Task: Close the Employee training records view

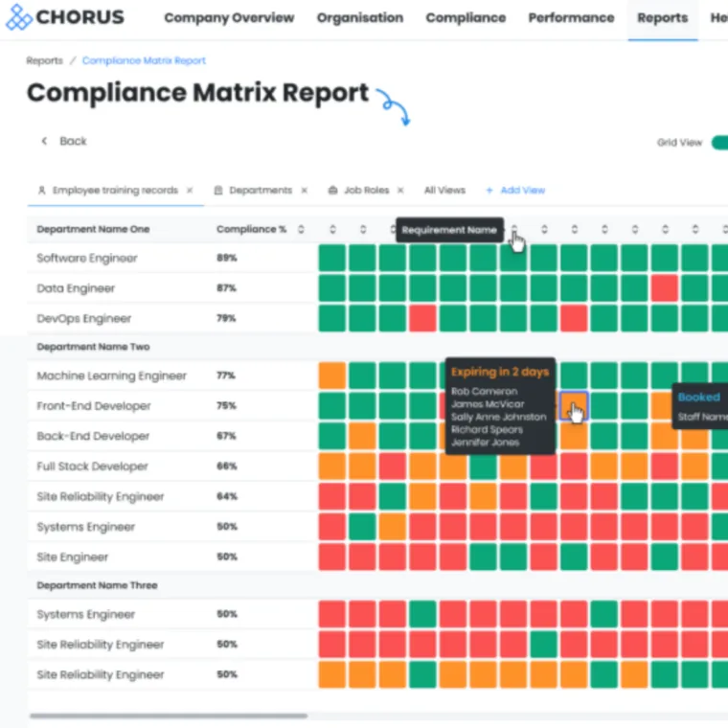Action: 190,191
